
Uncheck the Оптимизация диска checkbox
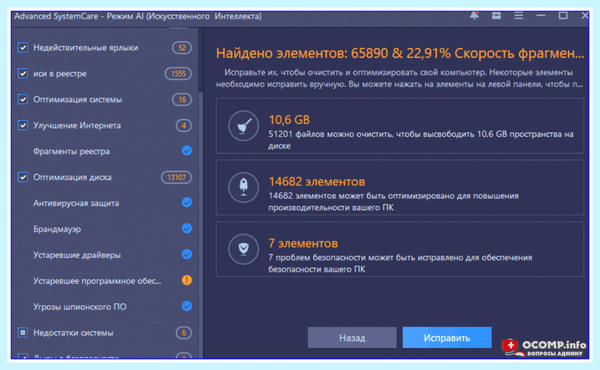[23, 177]
